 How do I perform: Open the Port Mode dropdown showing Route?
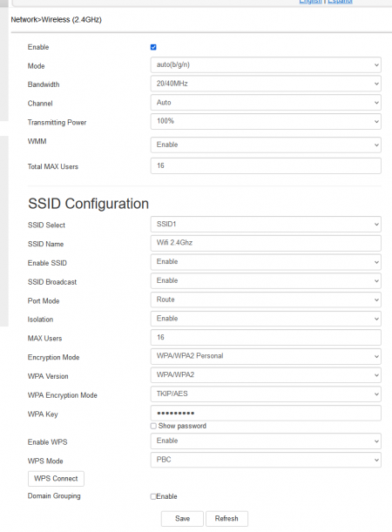coord(266,300)
